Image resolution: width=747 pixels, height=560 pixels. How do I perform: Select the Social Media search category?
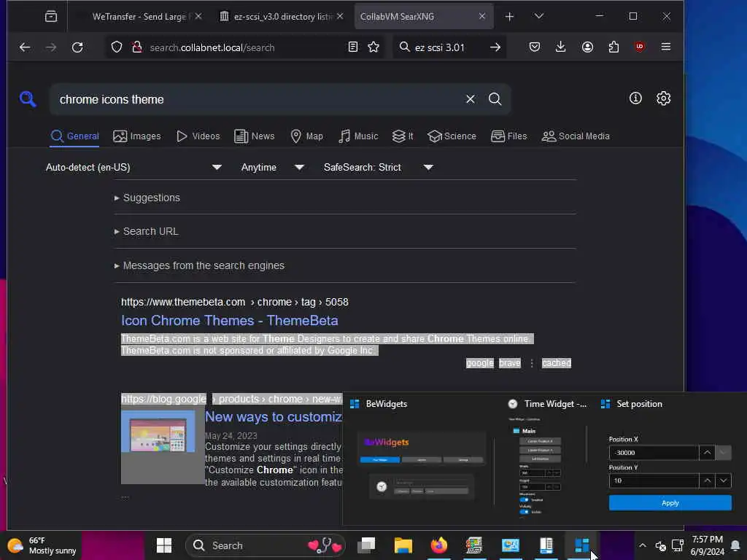pos(576,136)
